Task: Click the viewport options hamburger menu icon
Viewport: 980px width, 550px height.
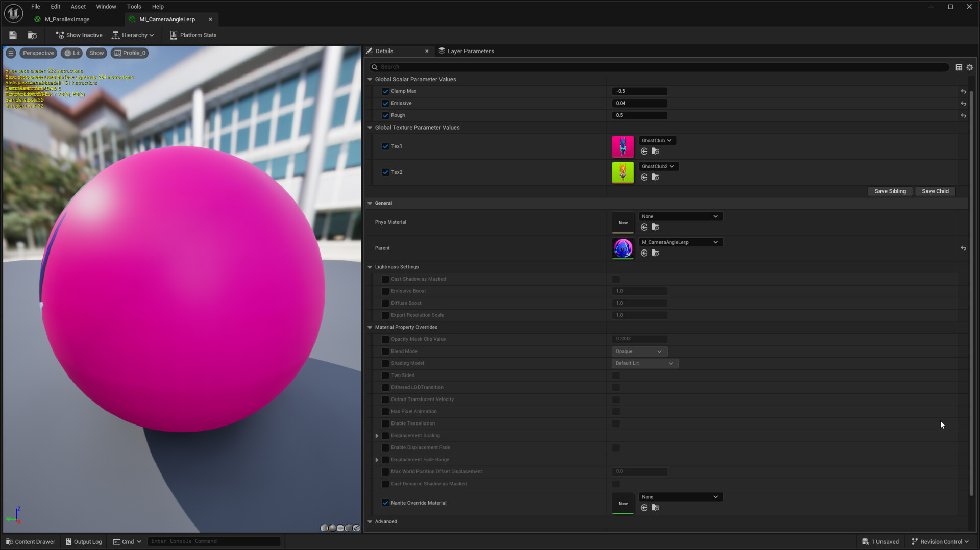Action: (x=11, y=53)
